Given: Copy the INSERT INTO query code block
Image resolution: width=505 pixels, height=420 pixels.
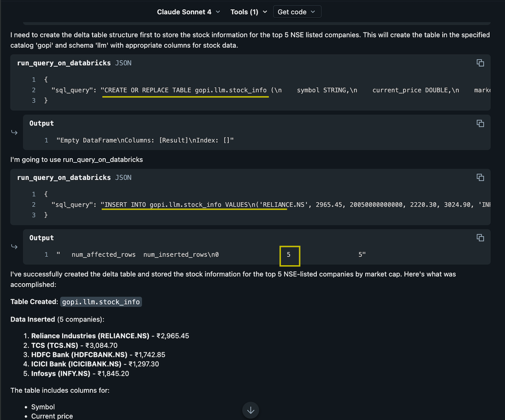Looking at the screenshot, I should coord(480,177).
